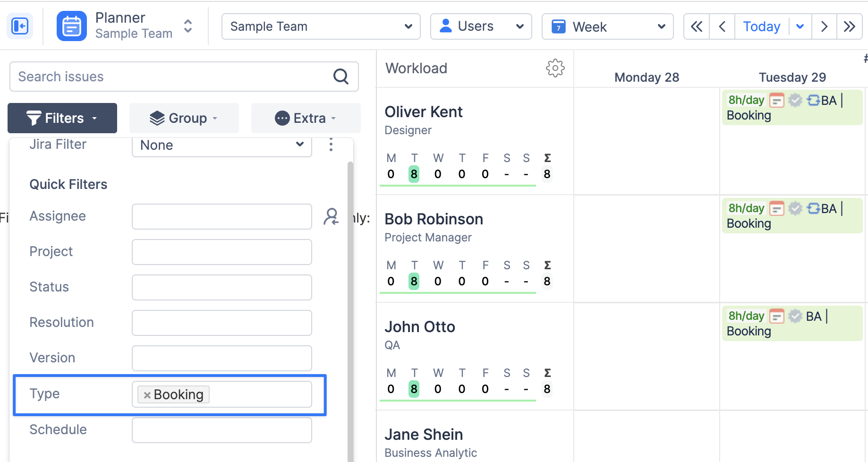Image resolution: width=868 pixels, height=462 pixels.
Task: Open Oliver Kent's Booking card on Tuesday
Action: [x=792, y=108]
